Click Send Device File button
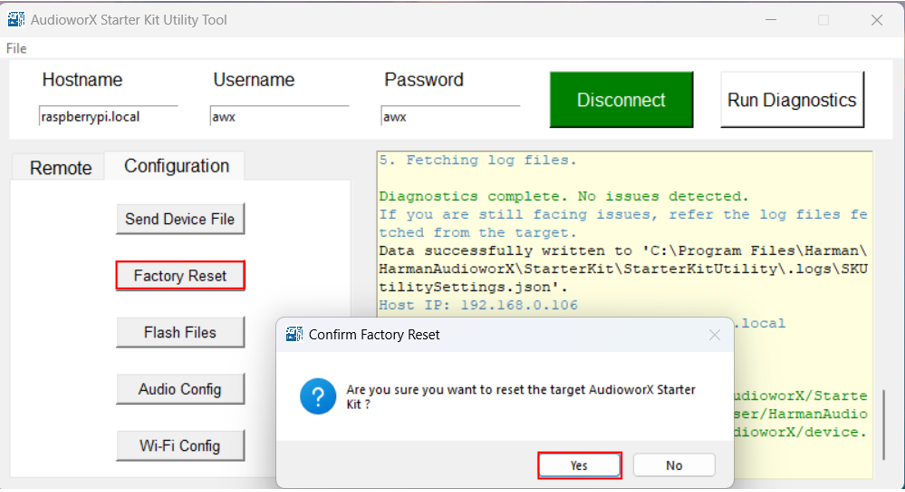Viewport: 905px width, 492px height. (180, 219)
